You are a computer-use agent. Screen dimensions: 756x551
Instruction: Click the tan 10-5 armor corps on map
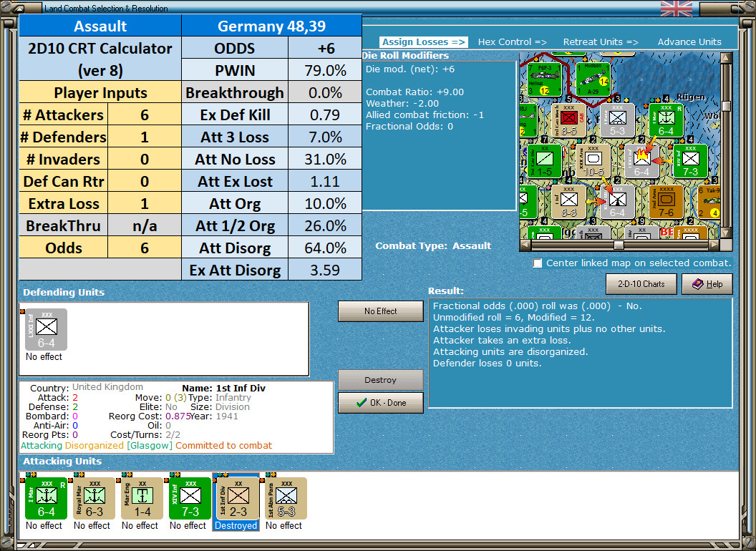tap(593, 162)
